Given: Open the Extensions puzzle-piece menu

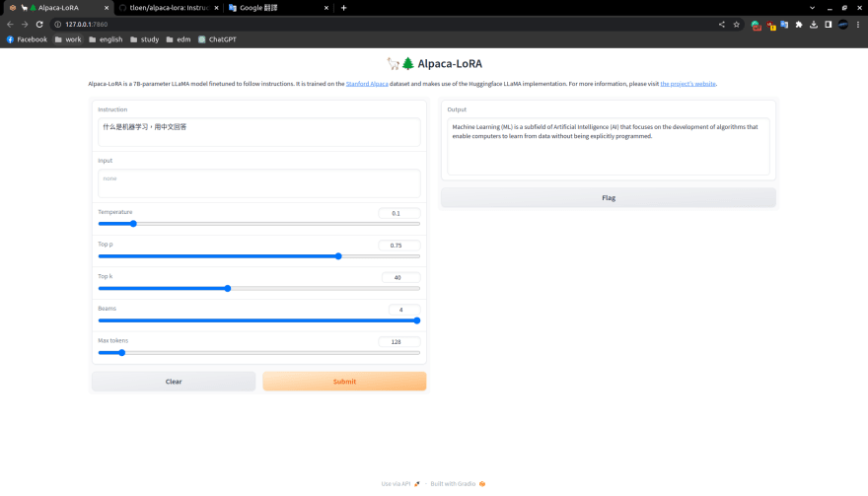Looking at the screenshot, I should click(x=799, y=25).
